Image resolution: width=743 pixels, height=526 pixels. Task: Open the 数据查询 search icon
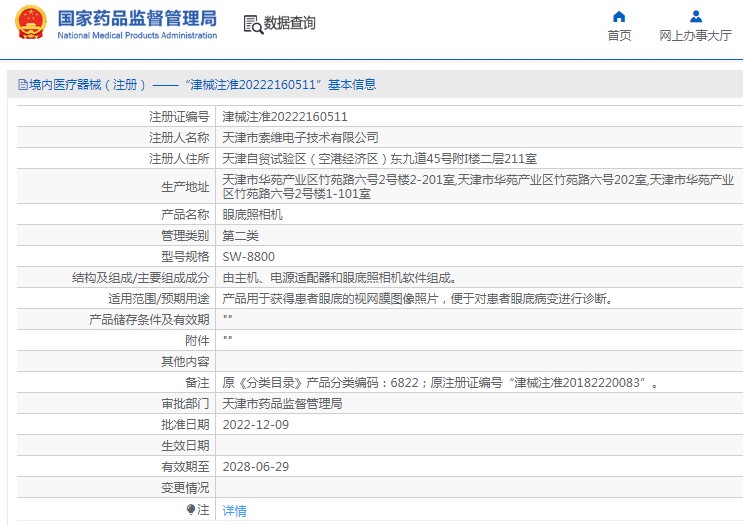pos(253,24)
